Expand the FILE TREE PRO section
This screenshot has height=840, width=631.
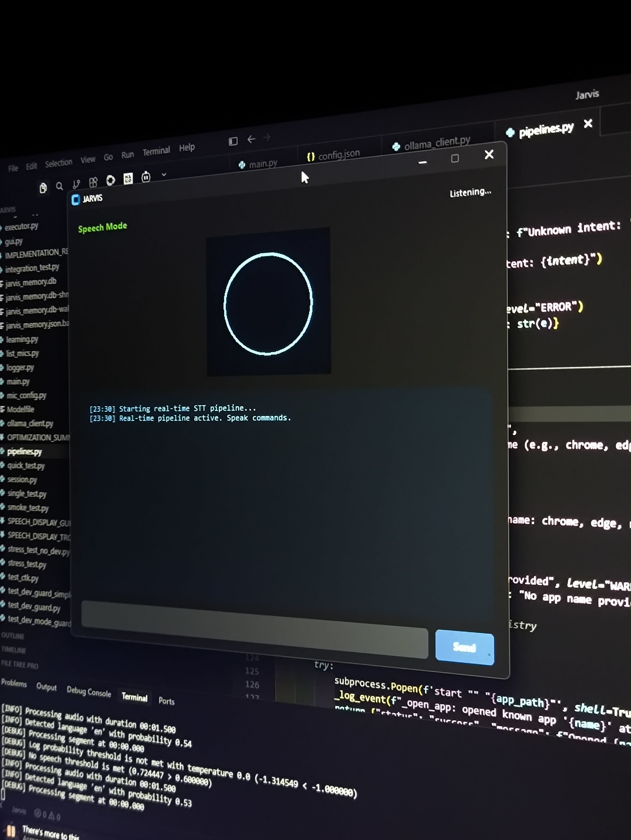click(x=20, y=664)
